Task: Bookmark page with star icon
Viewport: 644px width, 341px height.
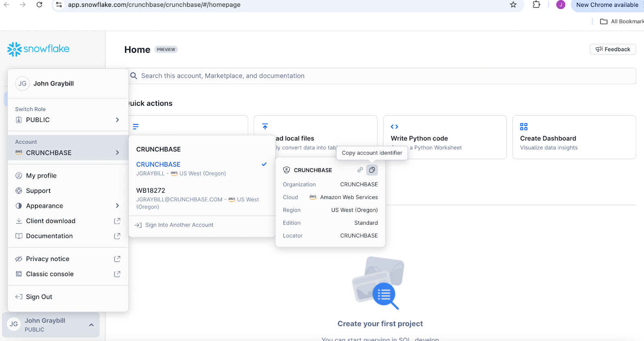Action: point(513,5)
